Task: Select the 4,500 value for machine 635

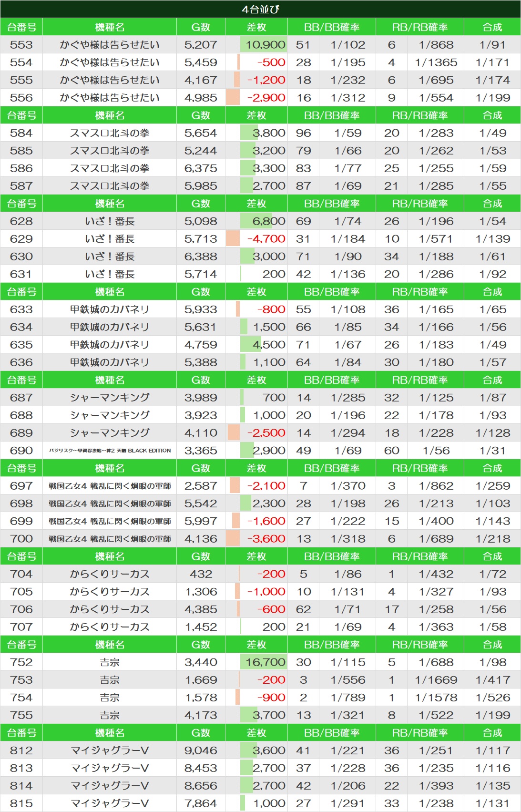Action: point(269,345)
